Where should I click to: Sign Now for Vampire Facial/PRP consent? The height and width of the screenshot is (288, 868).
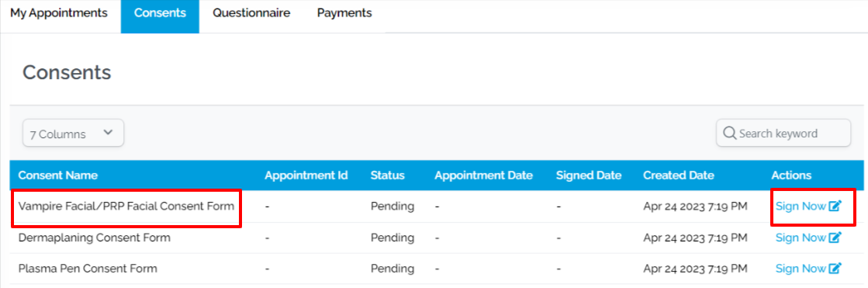[801, 206]
